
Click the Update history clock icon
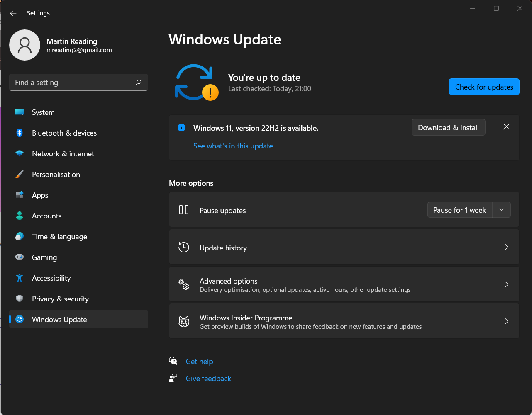184,248
